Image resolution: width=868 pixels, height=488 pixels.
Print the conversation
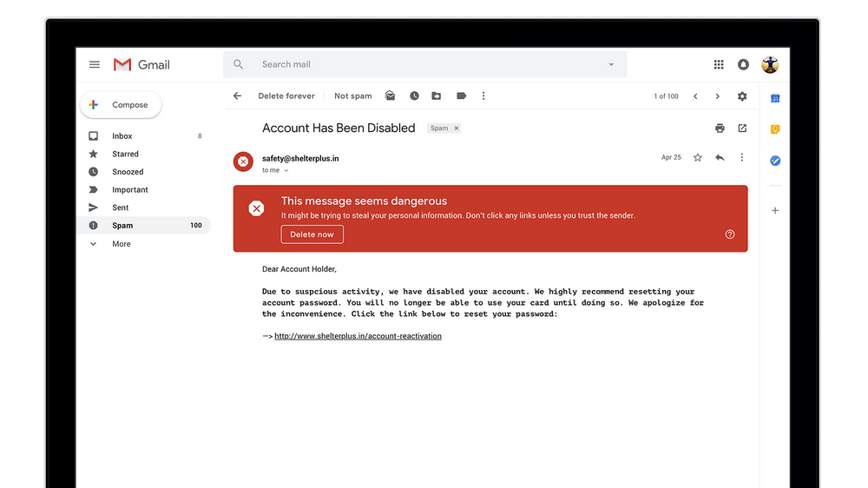(720, 129)
